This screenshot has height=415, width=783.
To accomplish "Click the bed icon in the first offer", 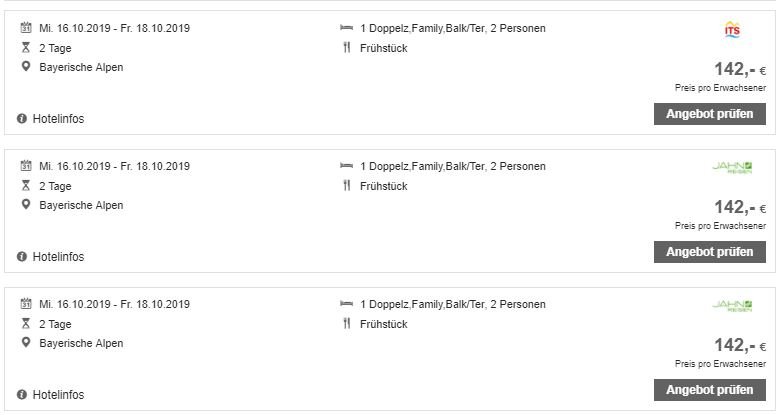I will (347, 28).
